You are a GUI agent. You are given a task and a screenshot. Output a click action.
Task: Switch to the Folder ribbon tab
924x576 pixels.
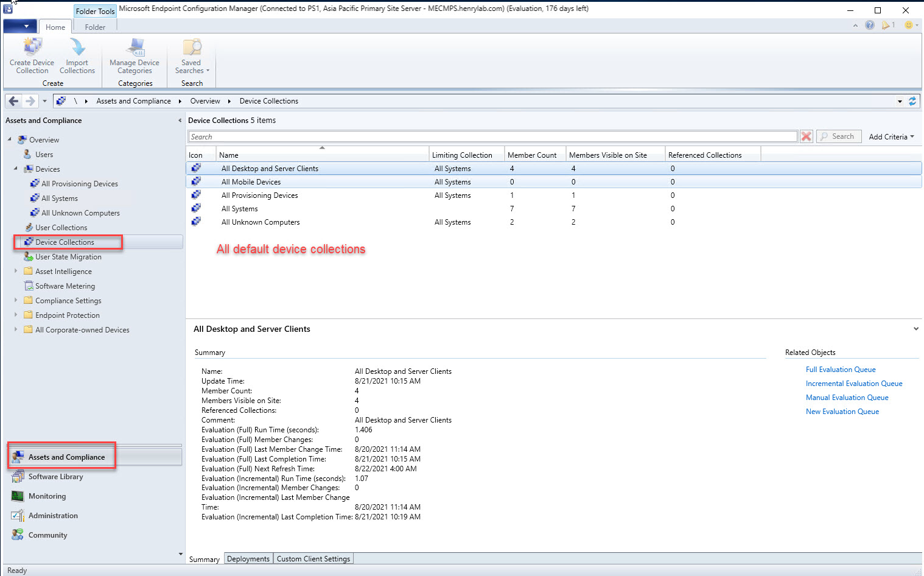[95, 27]
